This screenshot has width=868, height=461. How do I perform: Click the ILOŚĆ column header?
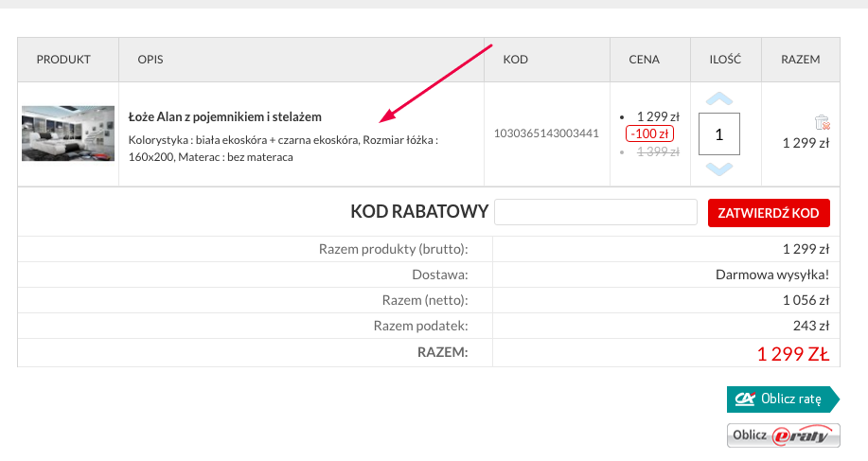725,60
